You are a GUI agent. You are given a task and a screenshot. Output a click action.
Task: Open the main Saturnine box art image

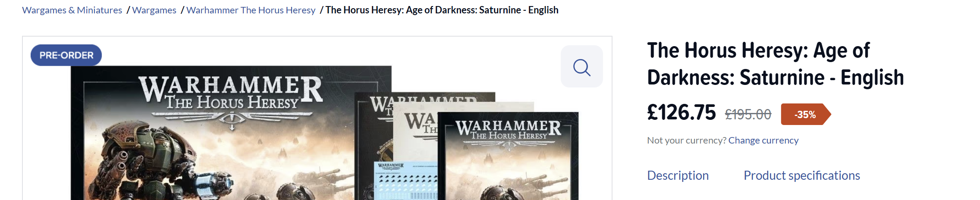pyautogui.click(x=231, y=133)
